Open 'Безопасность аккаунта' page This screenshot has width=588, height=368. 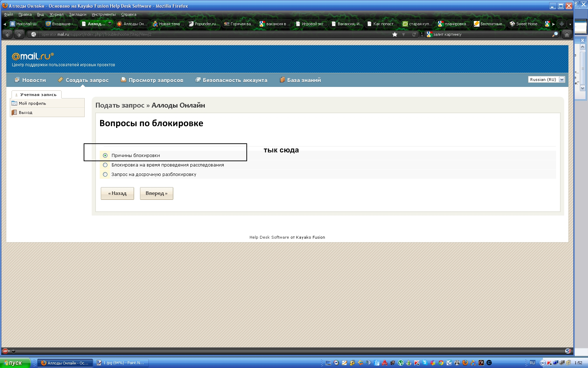point(231,80)
